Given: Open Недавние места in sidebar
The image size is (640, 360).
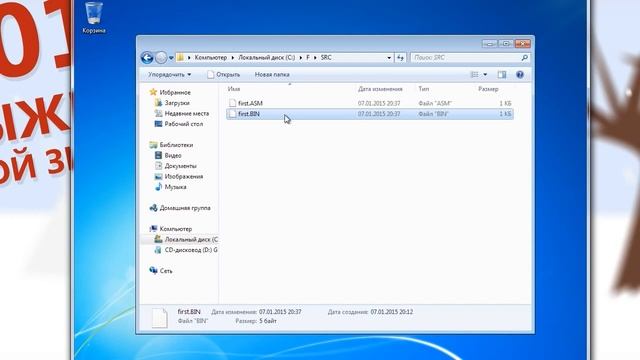Looking at the screenshot, I should coord(187,113).
